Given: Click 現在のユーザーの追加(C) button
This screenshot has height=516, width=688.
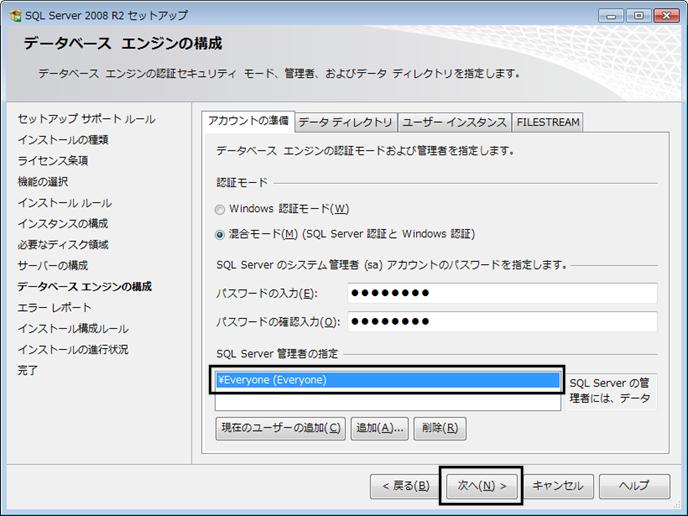Looking at the screenshot, I should point(280,428).
